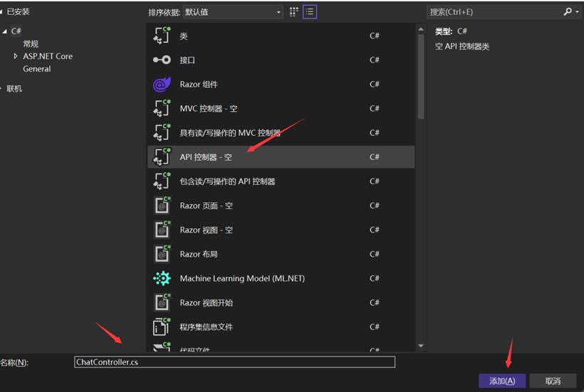Select the ASP.NET Core category label

[x=48, y=56]
